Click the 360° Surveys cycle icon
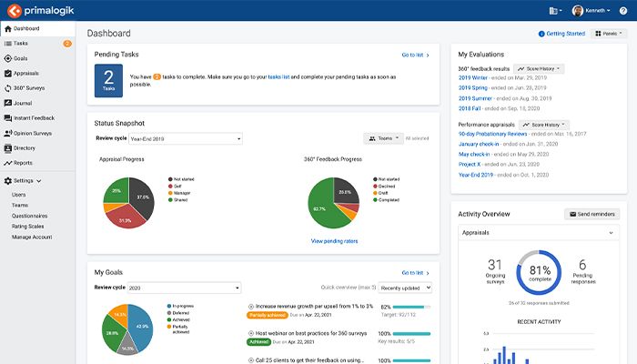The height and width of the screenshot is (364, 637). [7, 88]
